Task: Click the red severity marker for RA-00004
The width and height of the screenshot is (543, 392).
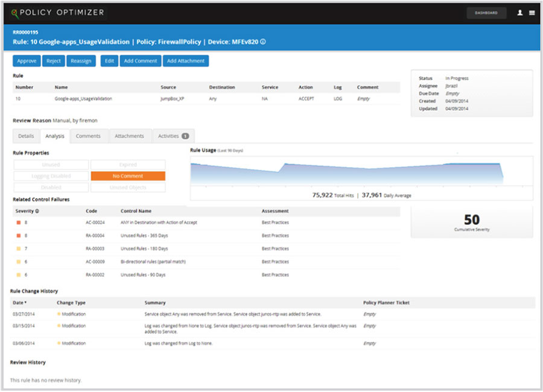Action: pyautogui.click(x=19, y=235)
